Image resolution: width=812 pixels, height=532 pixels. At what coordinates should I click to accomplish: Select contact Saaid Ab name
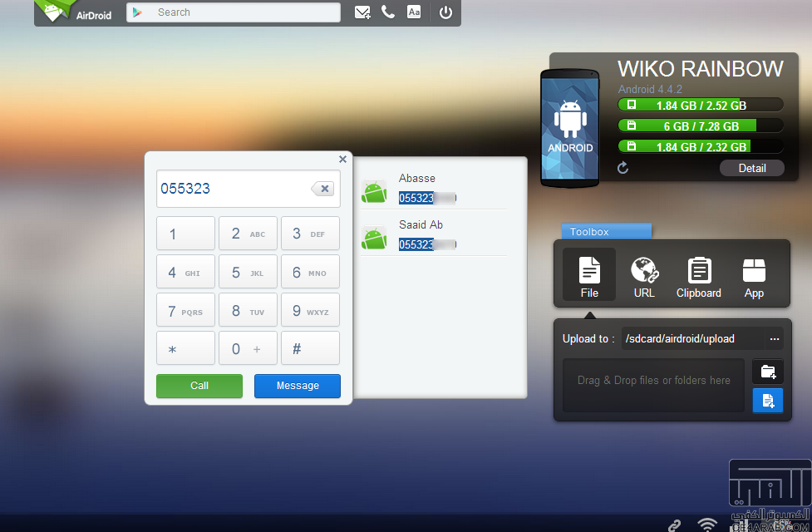point(421,224)
